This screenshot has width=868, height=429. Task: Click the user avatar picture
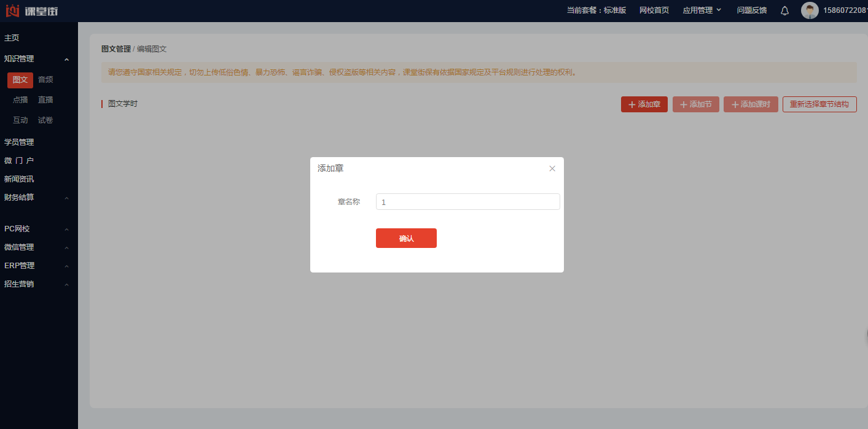[810, 10]
